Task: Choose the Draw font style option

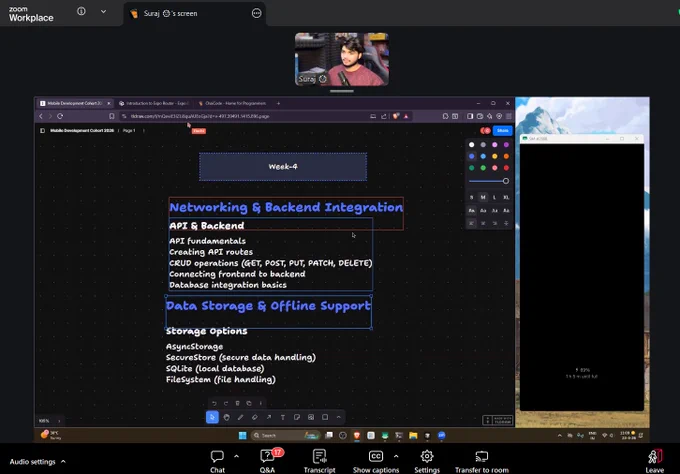Action: coord(471,210)
